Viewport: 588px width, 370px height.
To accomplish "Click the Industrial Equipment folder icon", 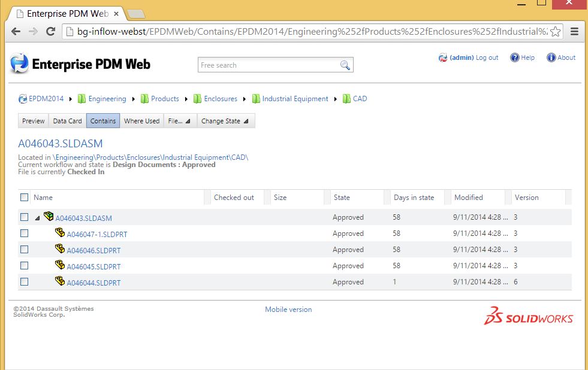I will [x=256, y=99].
